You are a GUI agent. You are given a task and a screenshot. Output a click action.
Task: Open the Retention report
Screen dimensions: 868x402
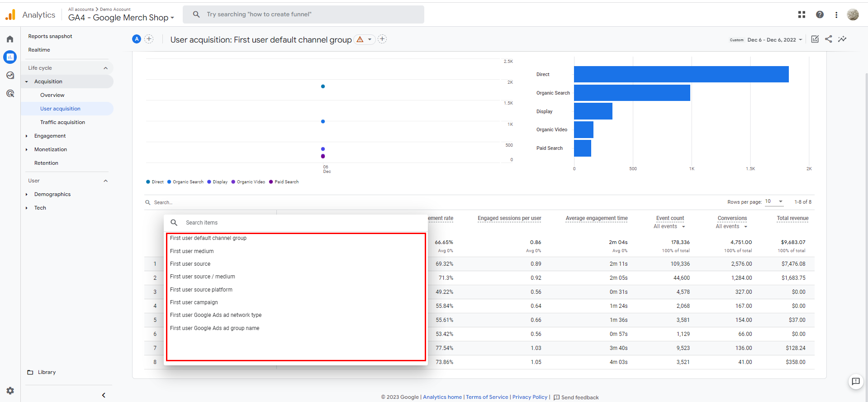46,163
